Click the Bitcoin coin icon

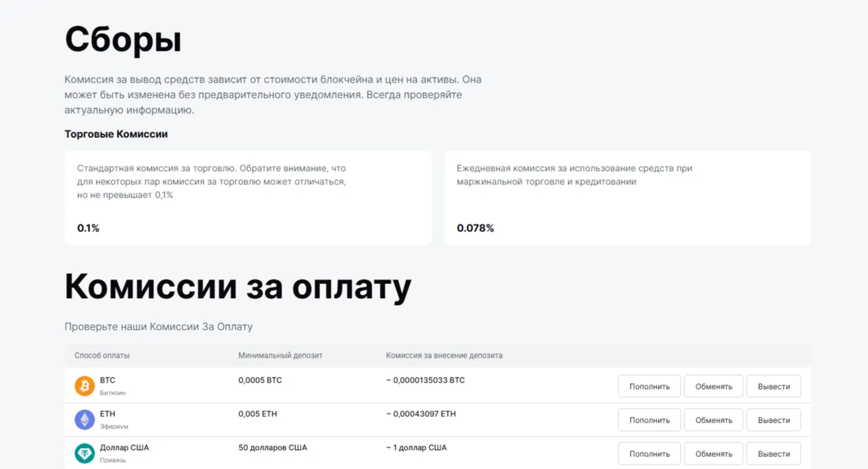[x=84, y=386]
